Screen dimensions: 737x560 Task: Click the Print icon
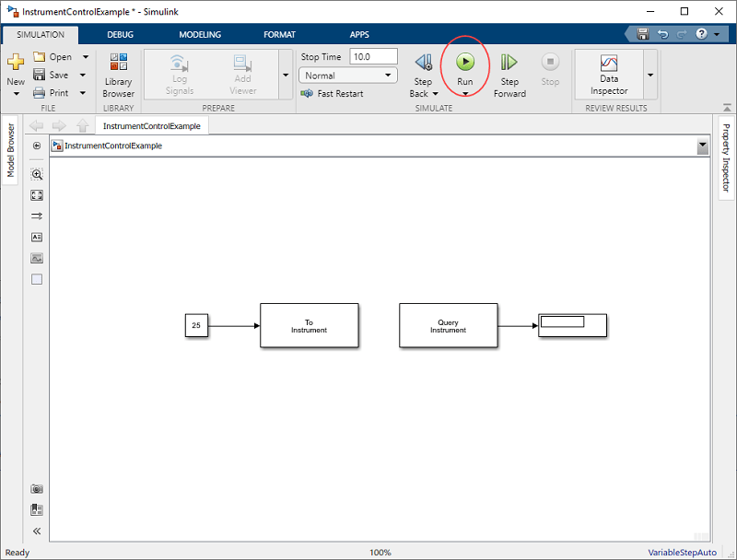pos(40,92)
